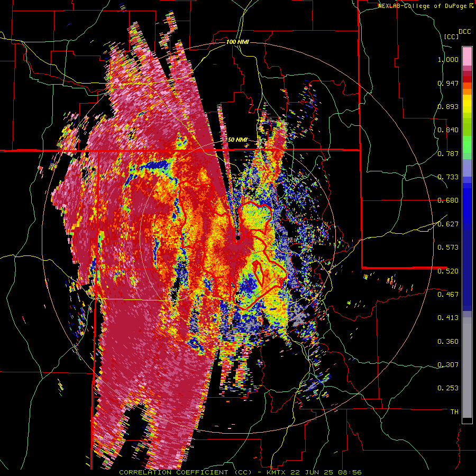Select the 1.000 value on color scale
Screen dimensions: 476x476
448,59
